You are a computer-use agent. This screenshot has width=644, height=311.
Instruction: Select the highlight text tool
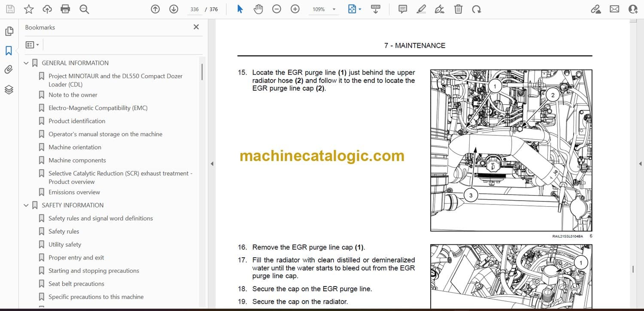(x=421, y=9)
